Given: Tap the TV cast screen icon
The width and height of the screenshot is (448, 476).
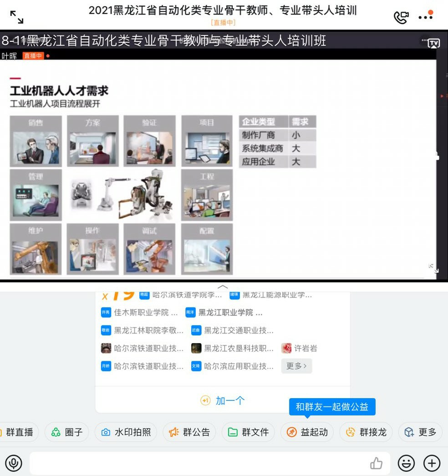Looking at the screenshot, I should 433,43.
